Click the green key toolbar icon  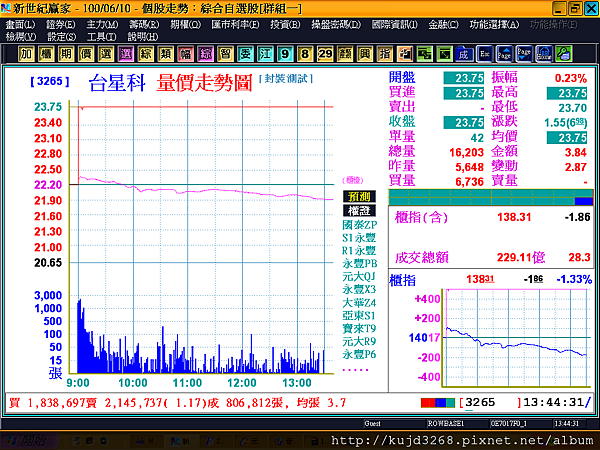564,54
